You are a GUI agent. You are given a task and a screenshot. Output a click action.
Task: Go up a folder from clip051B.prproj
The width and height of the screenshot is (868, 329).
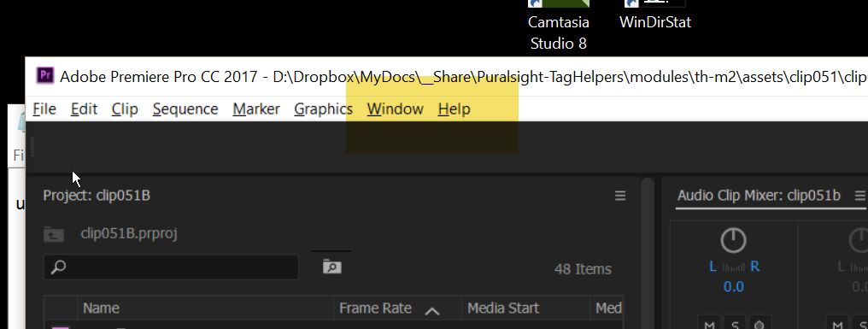tap(54, 234)
